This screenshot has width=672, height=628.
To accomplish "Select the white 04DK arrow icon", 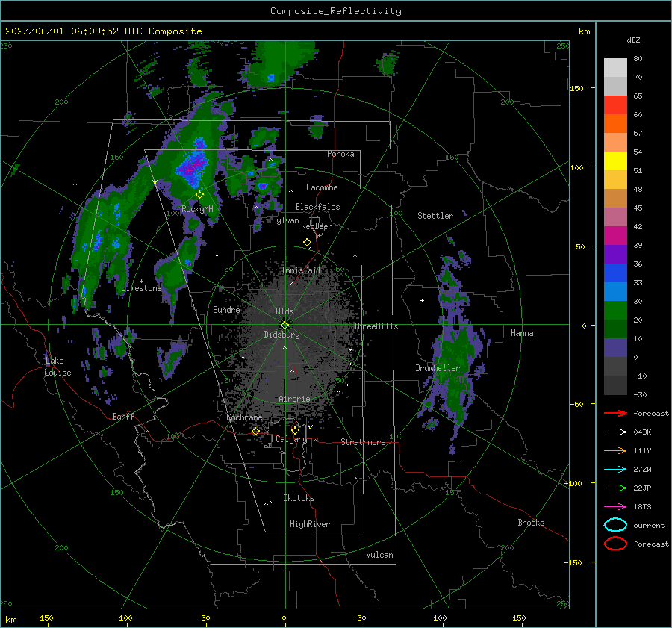I will click(615, 432).
